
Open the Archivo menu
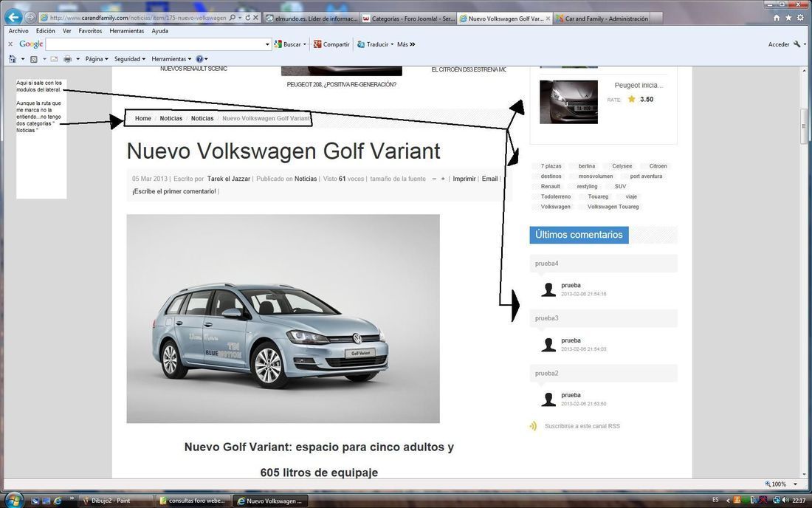point(18,31)
